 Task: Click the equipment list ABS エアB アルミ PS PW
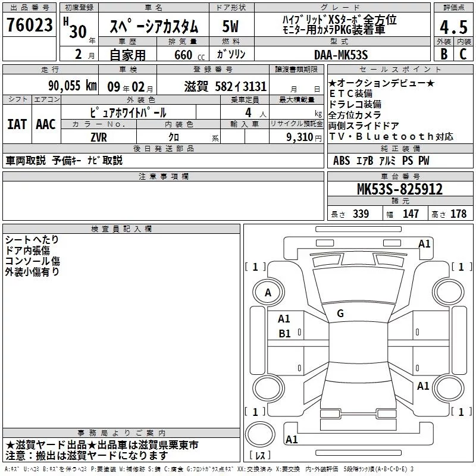tap(381, 160)
